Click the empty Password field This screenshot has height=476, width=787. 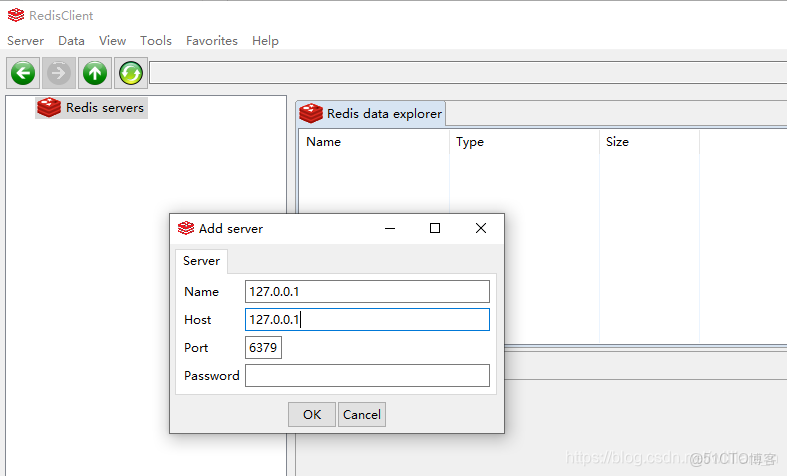[x=367, y=376]
